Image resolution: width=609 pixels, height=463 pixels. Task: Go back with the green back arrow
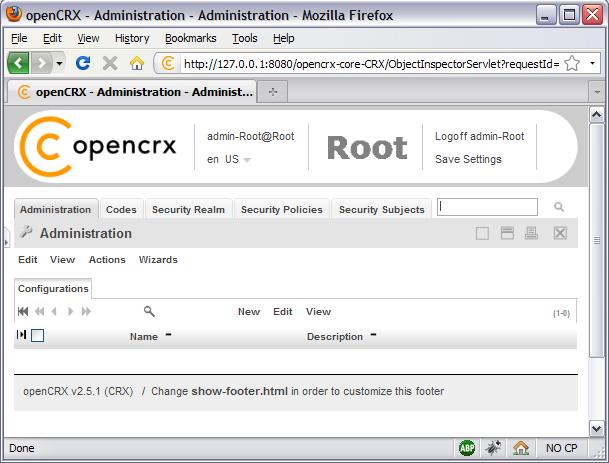18,63
